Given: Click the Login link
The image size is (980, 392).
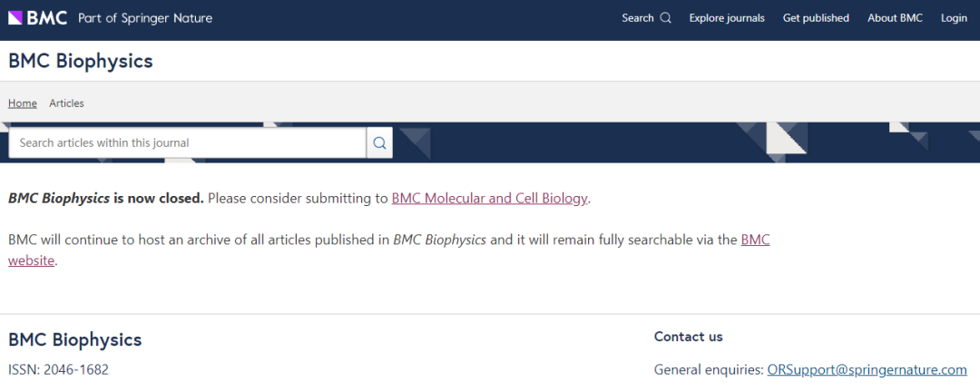Looking at the screenshot, I should [x=954, y=18].
